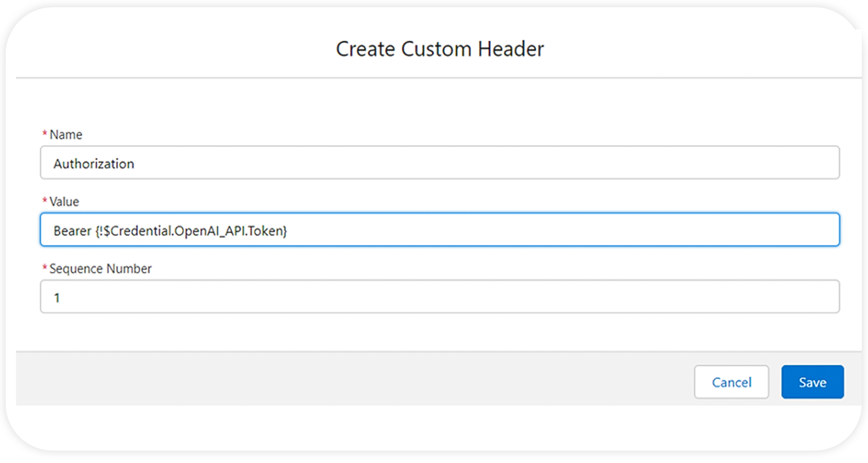This screenshot has height=463, width=868.
Task: Click the Value field label
Action: tap(64, 202)
